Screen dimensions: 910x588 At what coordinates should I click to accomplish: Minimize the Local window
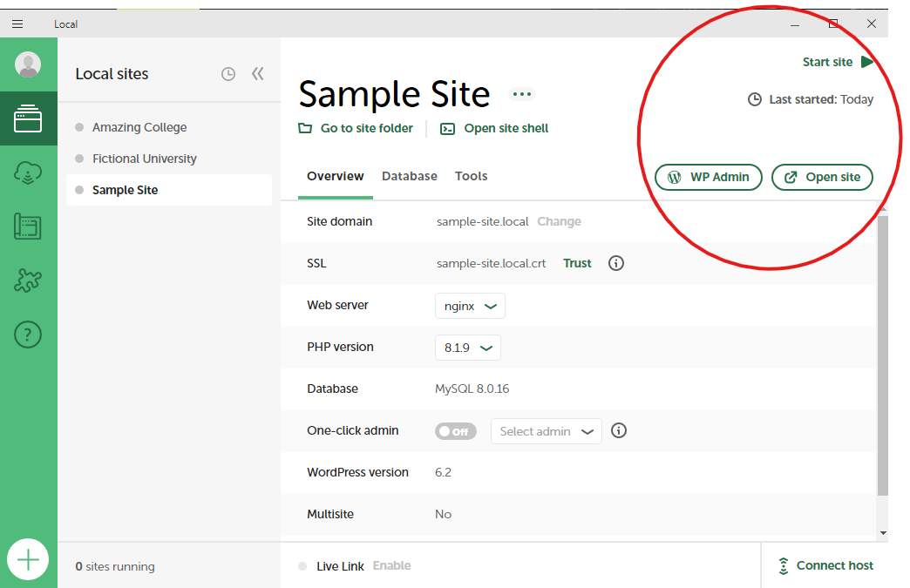click(x=795, y=24)
